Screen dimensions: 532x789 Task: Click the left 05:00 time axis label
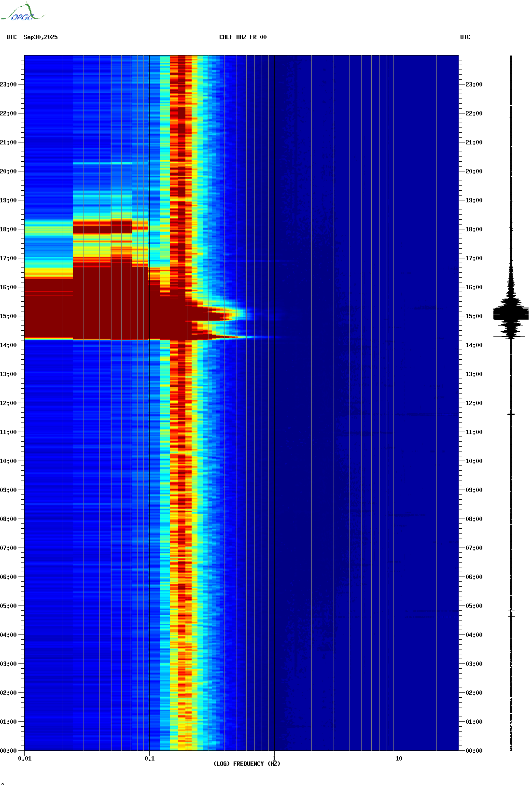pos(8,606)
